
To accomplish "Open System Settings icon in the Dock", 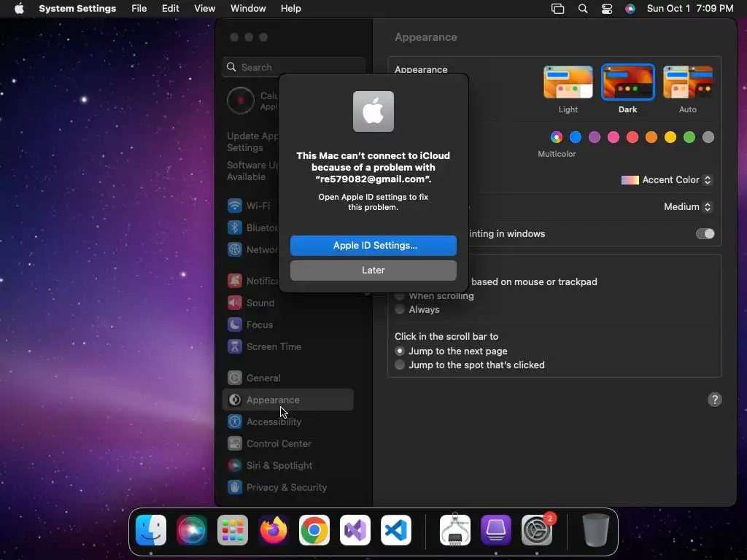I will pyautogui.click(x=537, y=530).
